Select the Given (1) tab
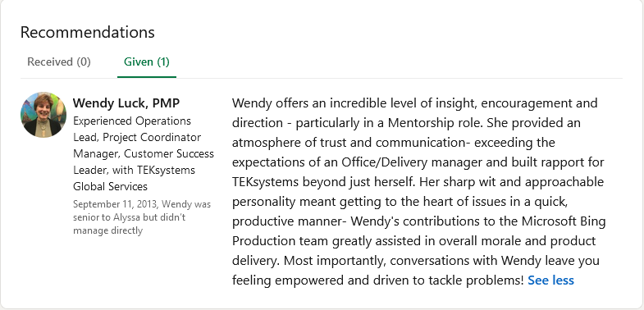Viewport: 644px width, 310px height. 147,62
